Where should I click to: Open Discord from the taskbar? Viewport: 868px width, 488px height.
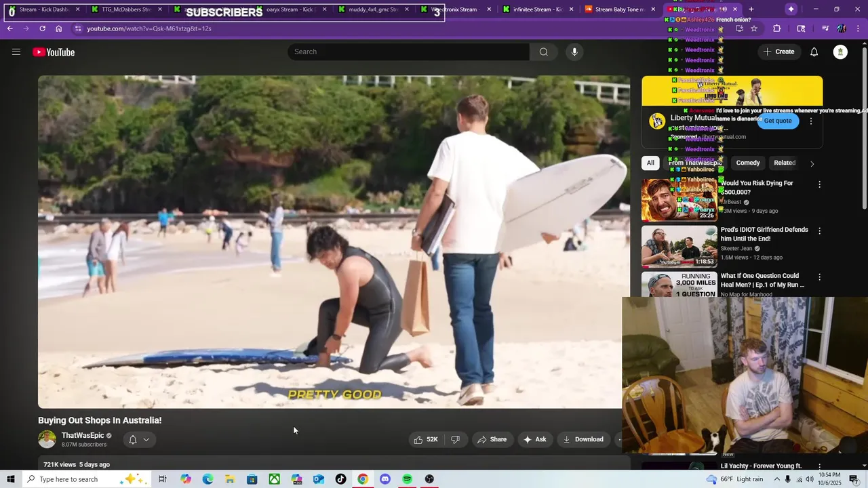(385, 479)
